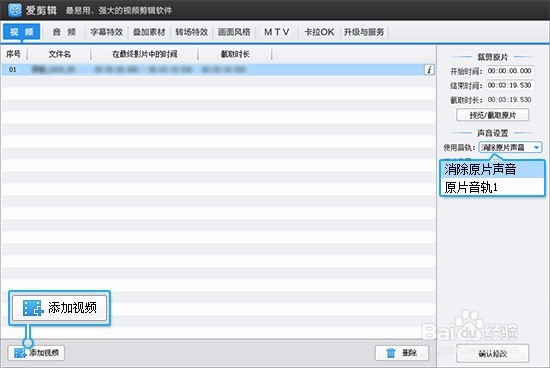The height and width of the screenshot is (368, 550).
Task: Click the 爱剪辑 app logo icon
Action: (x=15, y=10)
